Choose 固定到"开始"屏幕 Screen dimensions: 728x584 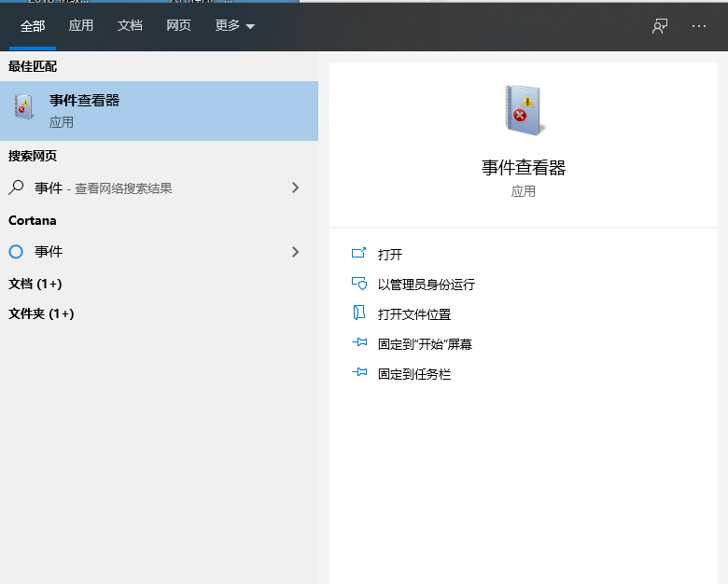(x=425, y=344)
